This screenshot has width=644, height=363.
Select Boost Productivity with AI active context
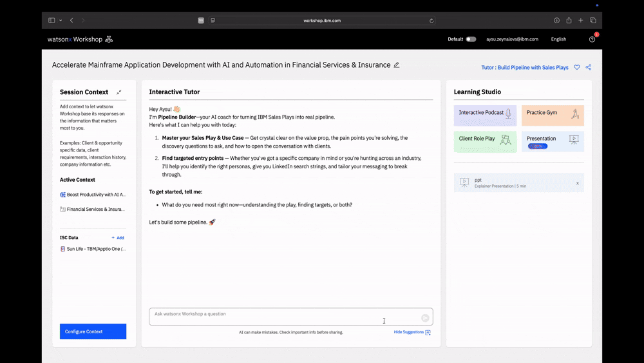(93, 195)
